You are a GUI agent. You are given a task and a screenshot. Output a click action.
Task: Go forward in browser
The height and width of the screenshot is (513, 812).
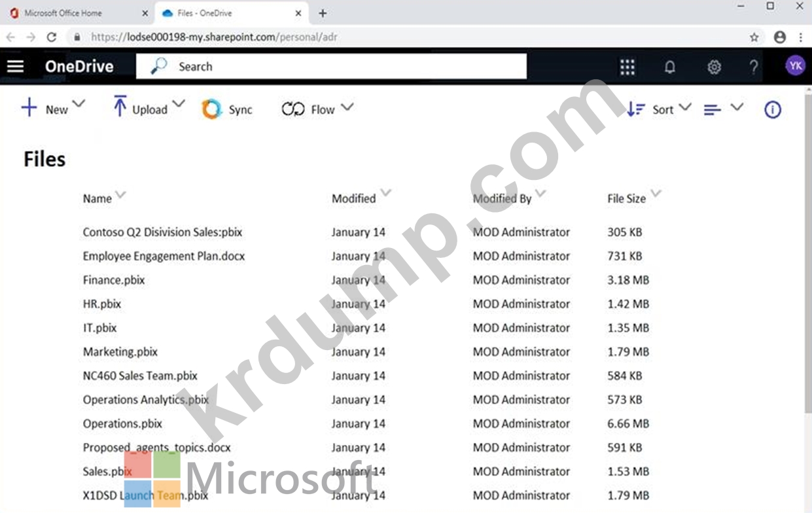pyautogui.click(x=31, y=37)
